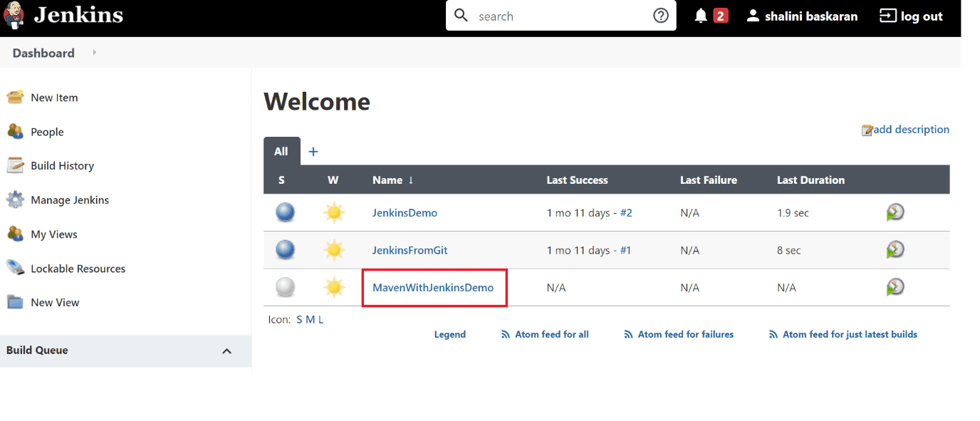The width and height of the screenshot is (980, 421).
Task: Click the plus to add a new view
Action: (313, 150)
